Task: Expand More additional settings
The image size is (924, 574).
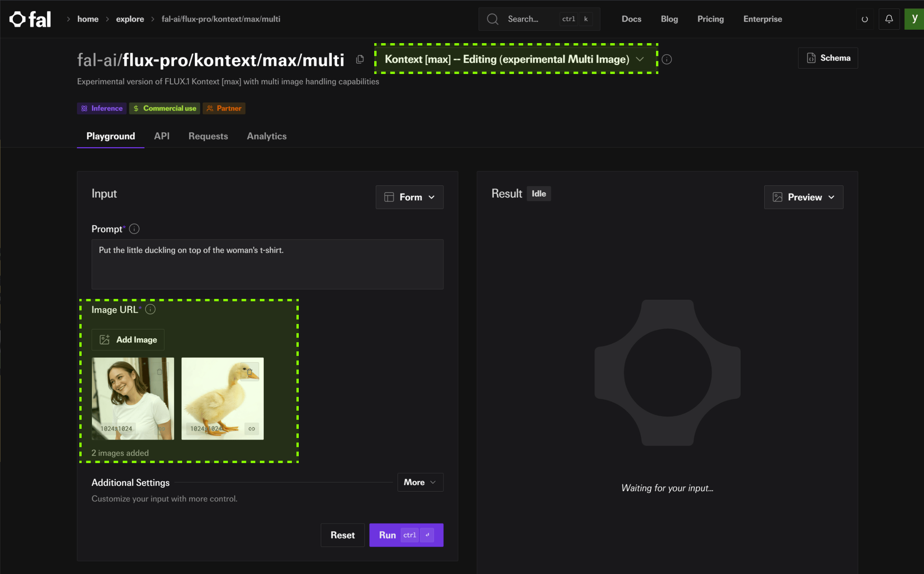Action: click(x=420, y=482)
